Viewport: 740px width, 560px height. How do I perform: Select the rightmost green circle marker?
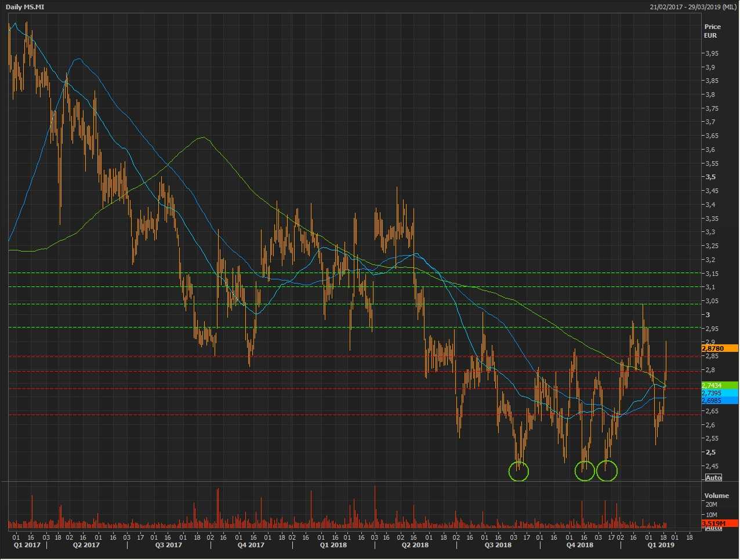tap(607, 471)
